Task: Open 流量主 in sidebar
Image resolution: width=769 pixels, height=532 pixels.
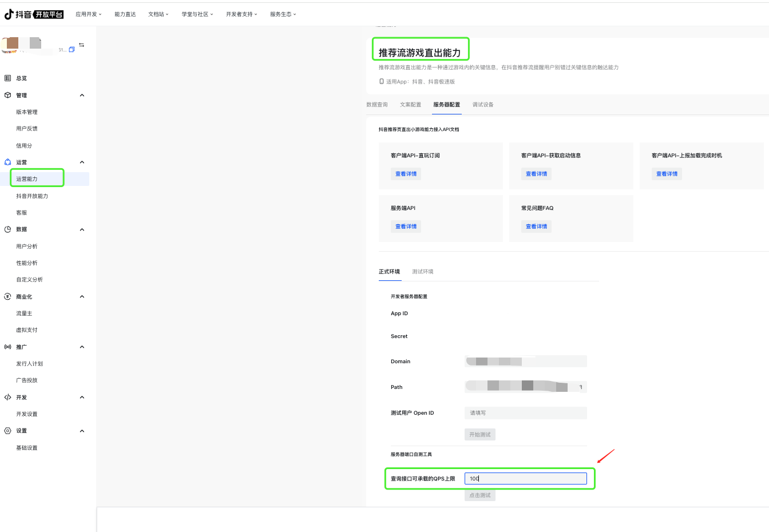Action: pyautogui.click(x=24, y=313)
